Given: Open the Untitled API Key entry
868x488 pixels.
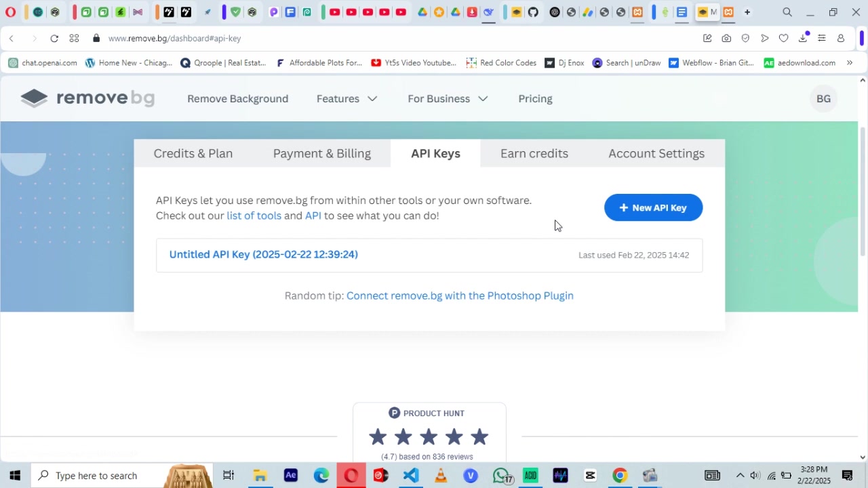Looking at the screenshot, I should click(x=263, y=254).
